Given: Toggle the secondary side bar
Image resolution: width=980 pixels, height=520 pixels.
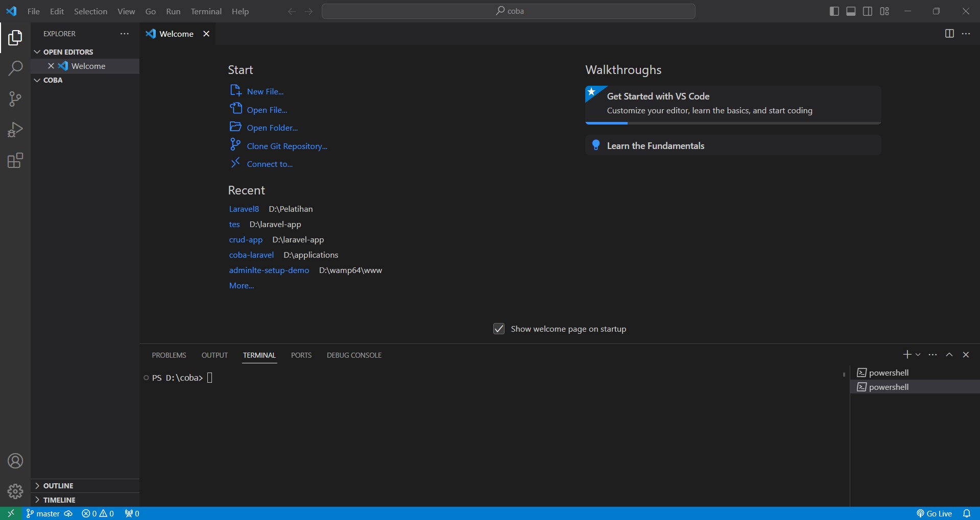Looking at the screenshot, I should 868,11.
